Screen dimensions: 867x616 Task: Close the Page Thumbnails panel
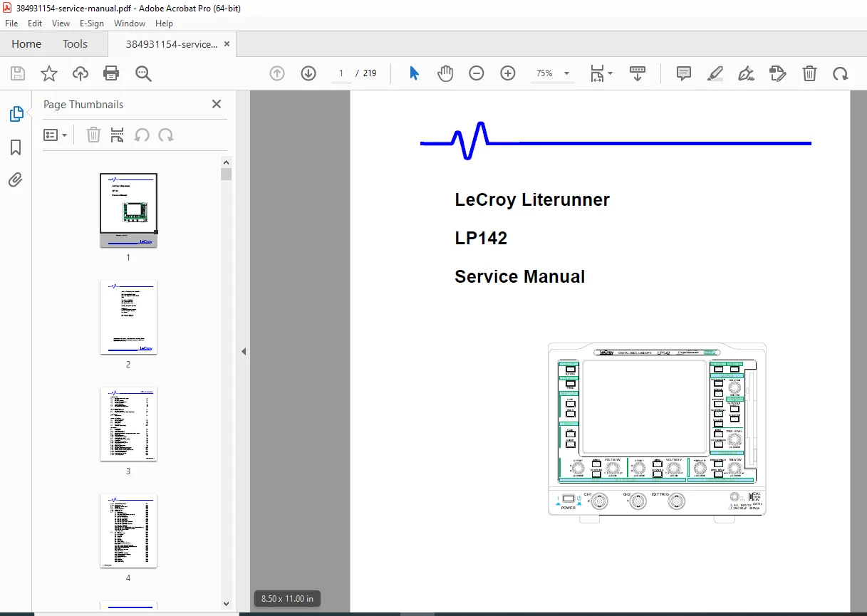tap(217, 104)
